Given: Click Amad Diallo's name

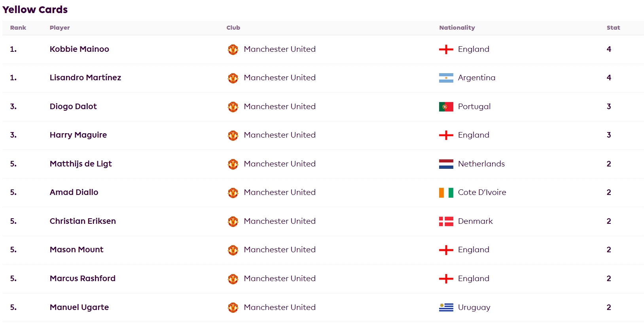Looking at the screenshot, I should click(74, 192).
